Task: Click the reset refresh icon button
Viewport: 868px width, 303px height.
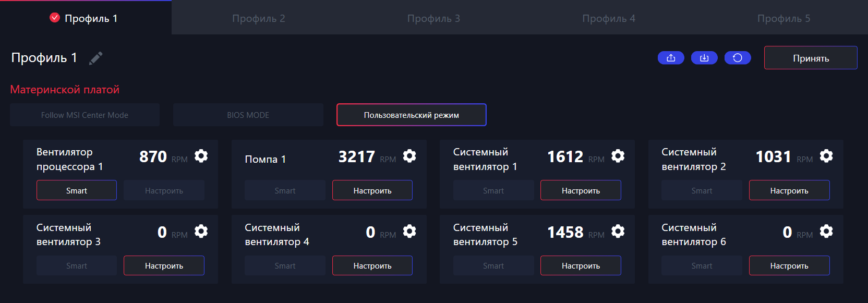Action: coord(738,58)
